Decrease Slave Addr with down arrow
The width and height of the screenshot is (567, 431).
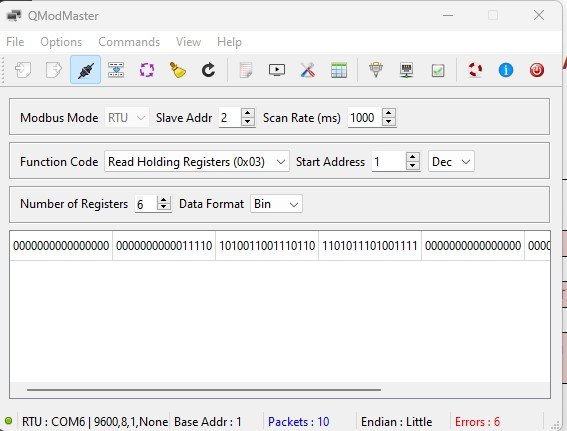[248, 121]
